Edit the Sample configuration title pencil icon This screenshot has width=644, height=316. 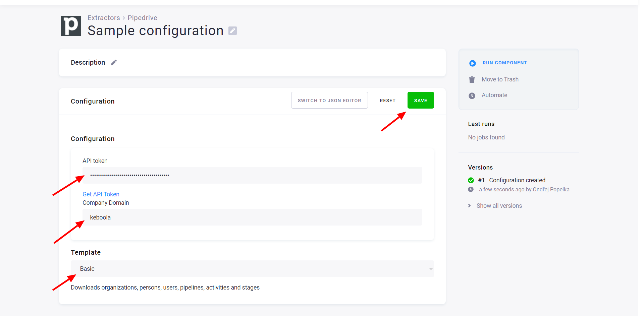[232, 31]
